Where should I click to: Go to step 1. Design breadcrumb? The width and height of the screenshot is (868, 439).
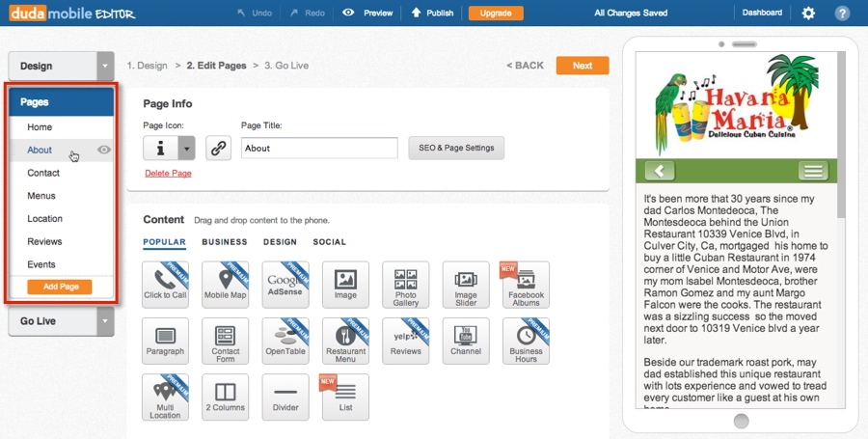coord(148,66)
